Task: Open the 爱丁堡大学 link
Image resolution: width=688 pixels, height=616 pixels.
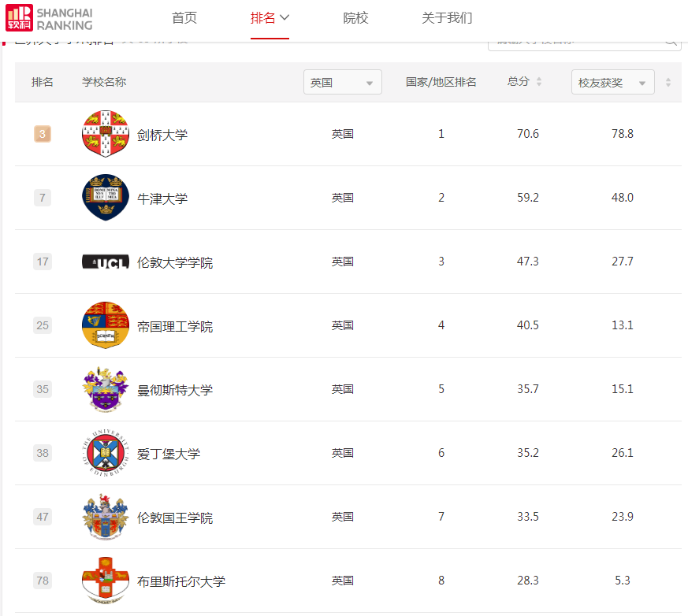Action: point(169,454)
